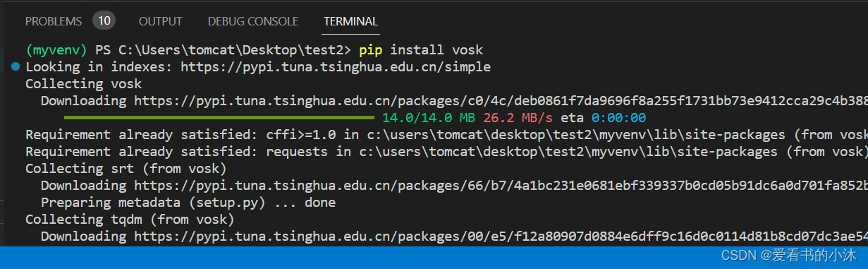Click the Preparing metadata (setup.py) line
Viewport: 868px width, 269px height.
pos(188,203)
